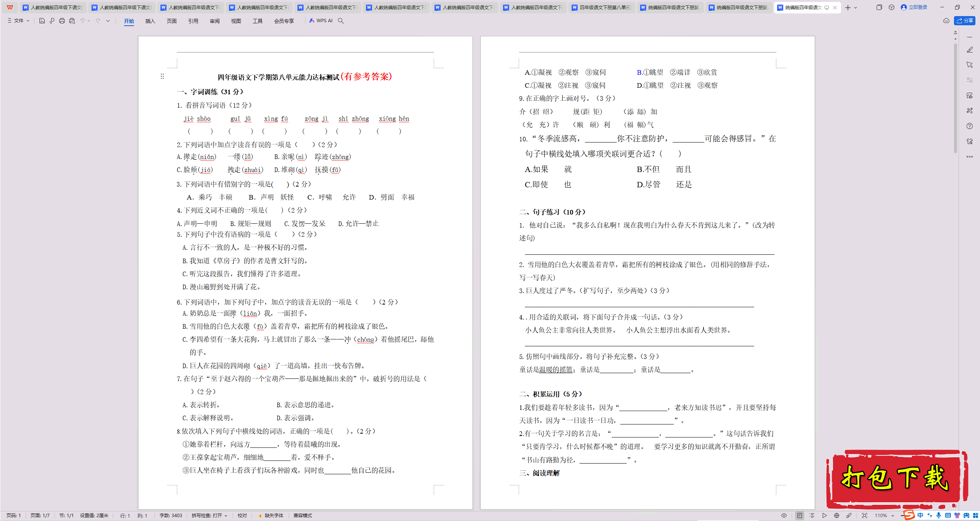980x521 pixels.
Task: Open the 插入 ribbon tab
Action: [x=150, y=21]
